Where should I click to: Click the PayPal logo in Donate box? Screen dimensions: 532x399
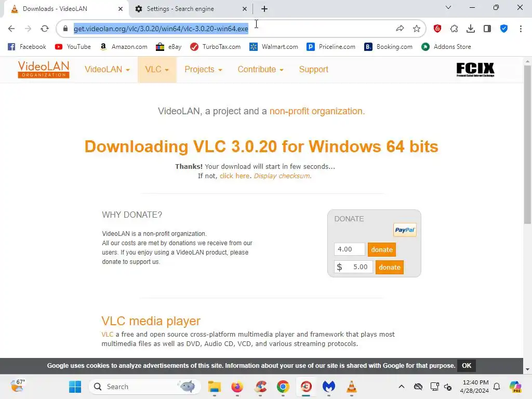[x=405, y=230]
